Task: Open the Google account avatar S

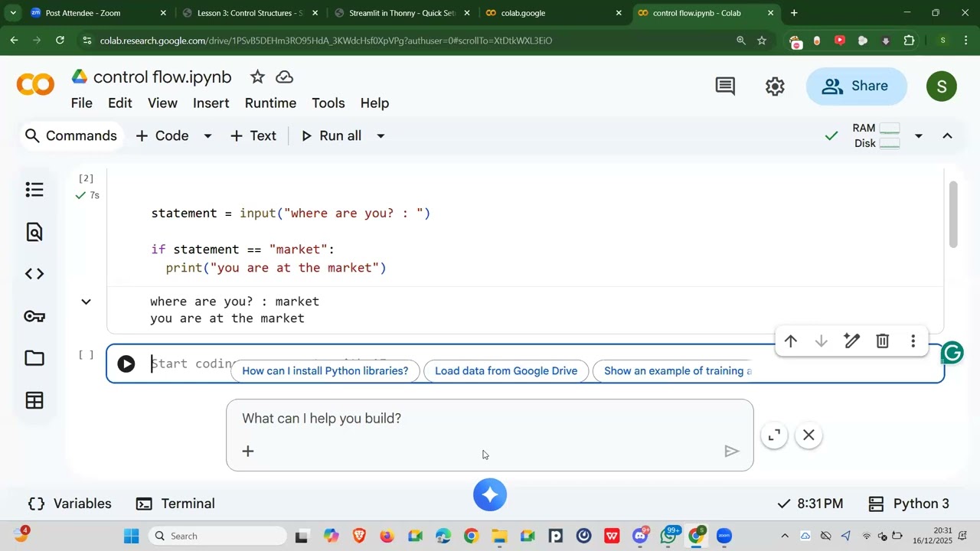Action: click(x=942, y=86)
